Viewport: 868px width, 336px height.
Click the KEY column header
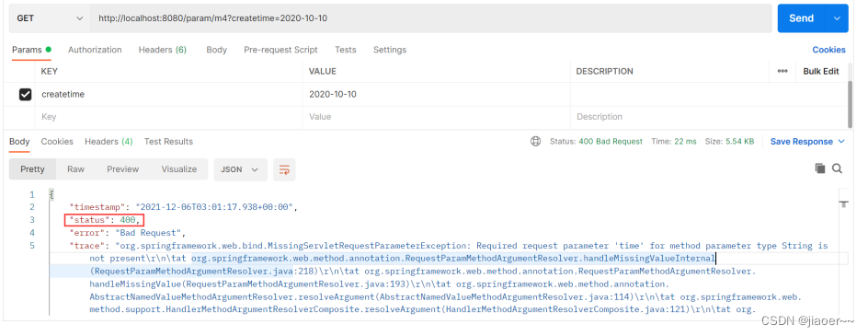click(x=50, y=71)
